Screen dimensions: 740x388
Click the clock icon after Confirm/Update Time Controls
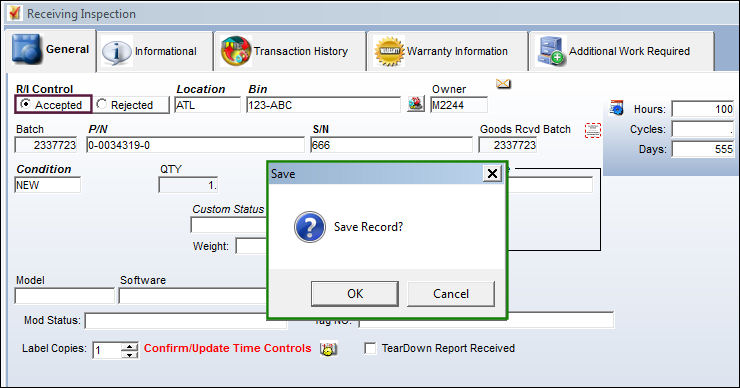[328, 348]
